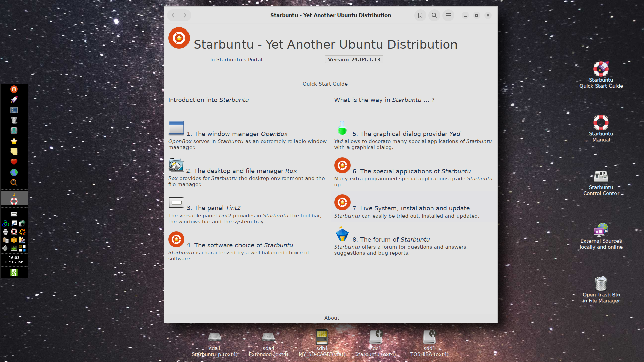The width and height of the screenshot is (644, 362).
Task: Bookmark this page with the bookmark icon
Action: tap(420, 15)
